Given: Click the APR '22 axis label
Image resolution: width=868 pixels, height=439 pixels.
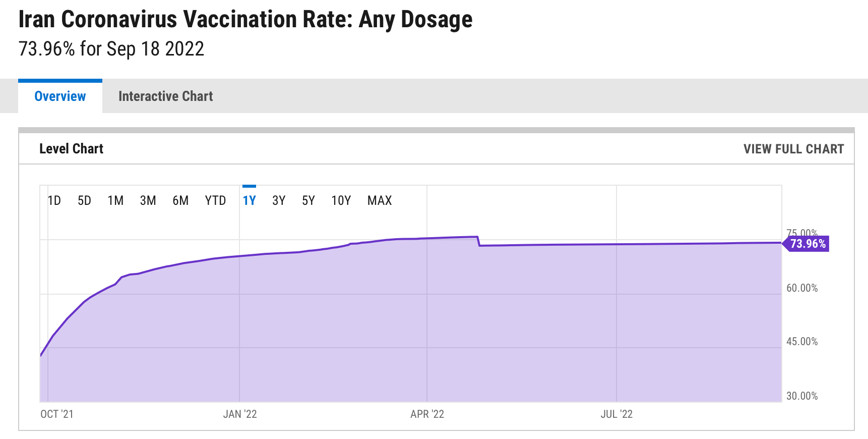Looking at the screenshot, I should pyautogui.click(x=427, y=414).
